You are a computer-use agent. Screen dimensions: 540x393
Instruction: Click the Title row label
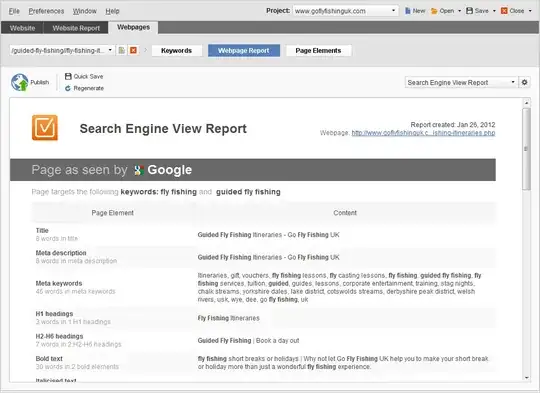(42, 230)
